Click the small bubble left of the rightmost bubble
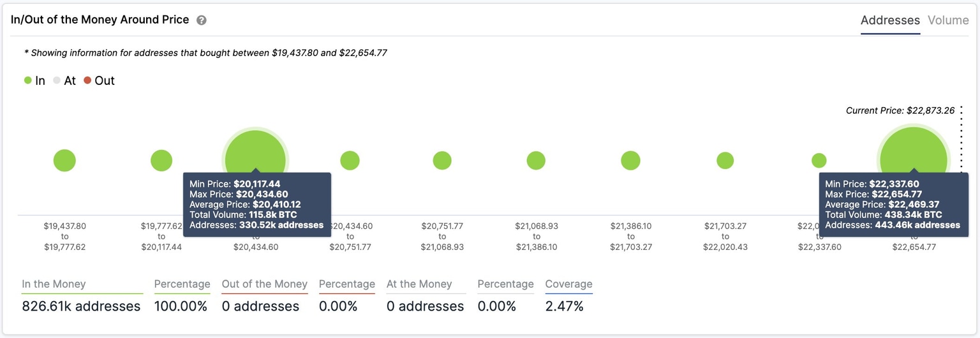 819,161
